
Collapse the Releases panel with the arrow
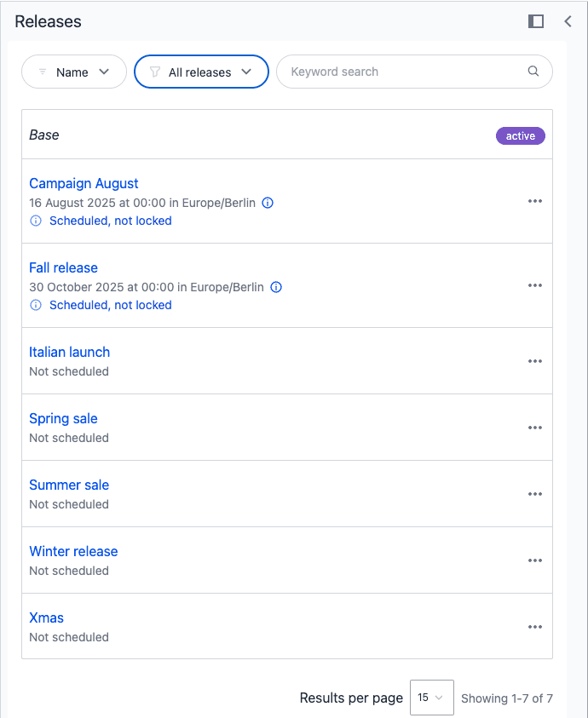[x=568, y=21]
